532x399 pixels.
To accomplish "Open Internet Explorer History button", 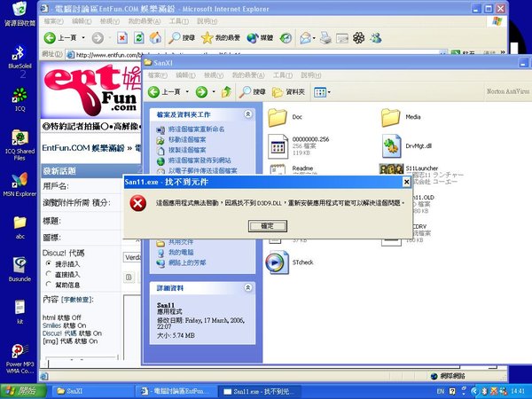I will [286, 37].
